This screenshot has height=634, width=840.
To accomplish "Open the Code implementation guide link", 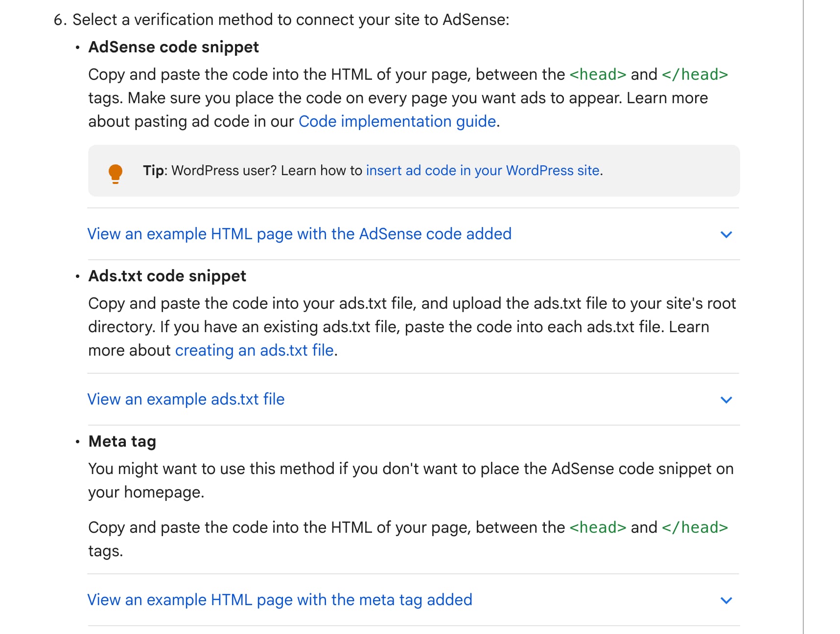I will [x=397, y=121].
